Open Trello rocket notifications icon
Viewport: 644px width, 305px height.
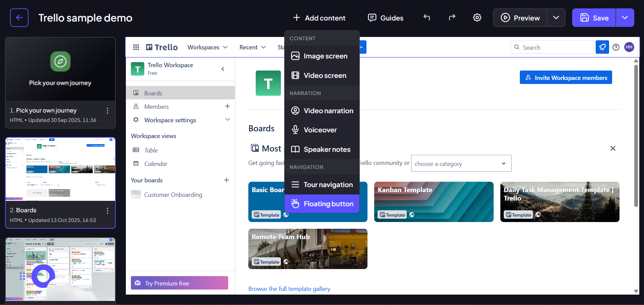click(x=602, y=47)
